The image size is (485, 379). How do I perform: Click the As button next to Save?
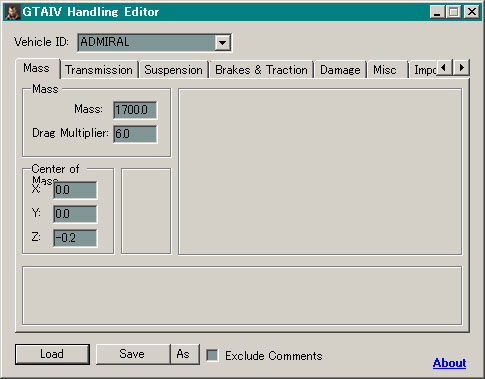click(185, 354)
